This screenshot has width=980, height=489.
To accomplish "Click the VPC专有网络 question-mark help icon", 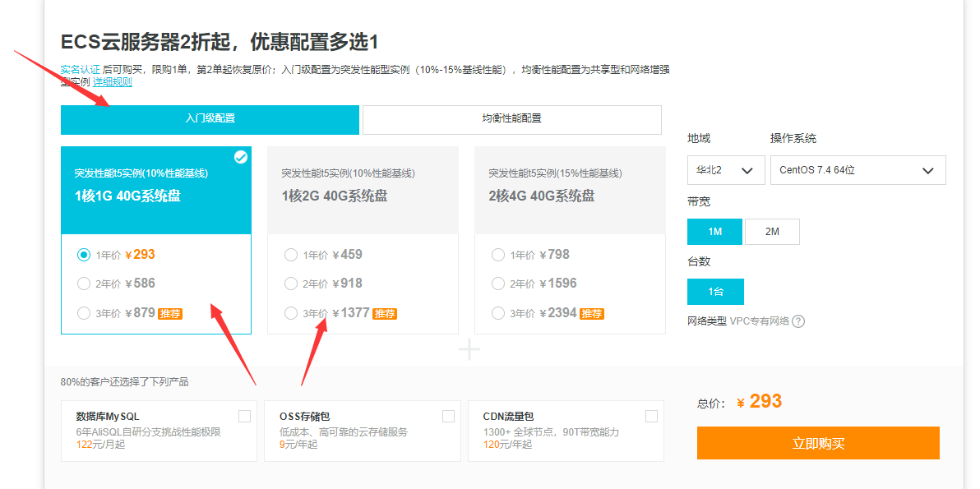I will point(797,322).
